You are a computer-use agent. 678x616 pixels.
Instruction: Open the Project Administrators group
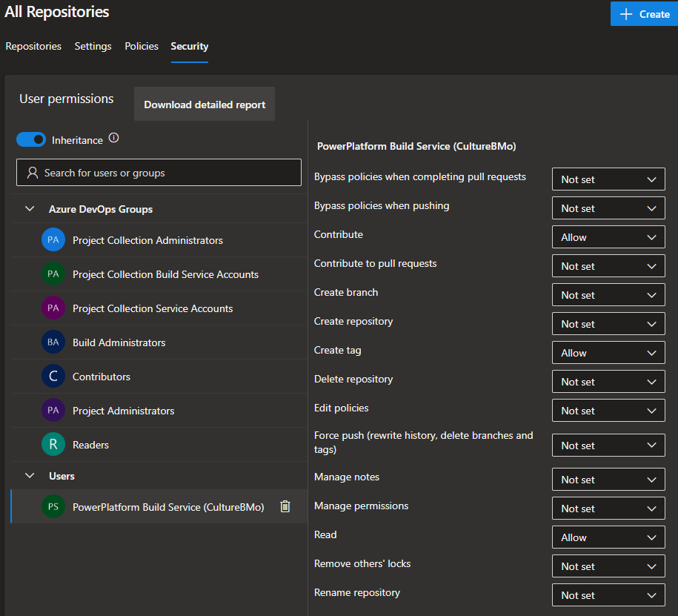tap(159, 411)
